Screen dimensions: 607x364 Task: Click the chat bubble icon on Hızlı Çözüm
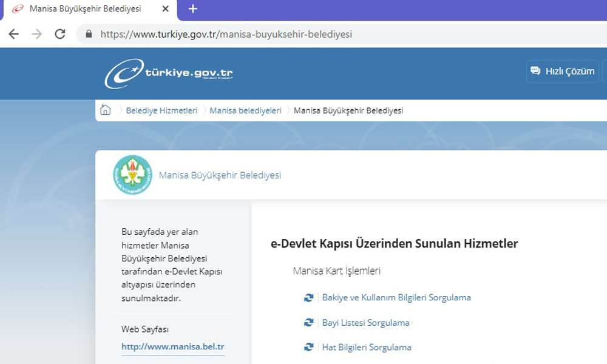[x=535, y=71]
